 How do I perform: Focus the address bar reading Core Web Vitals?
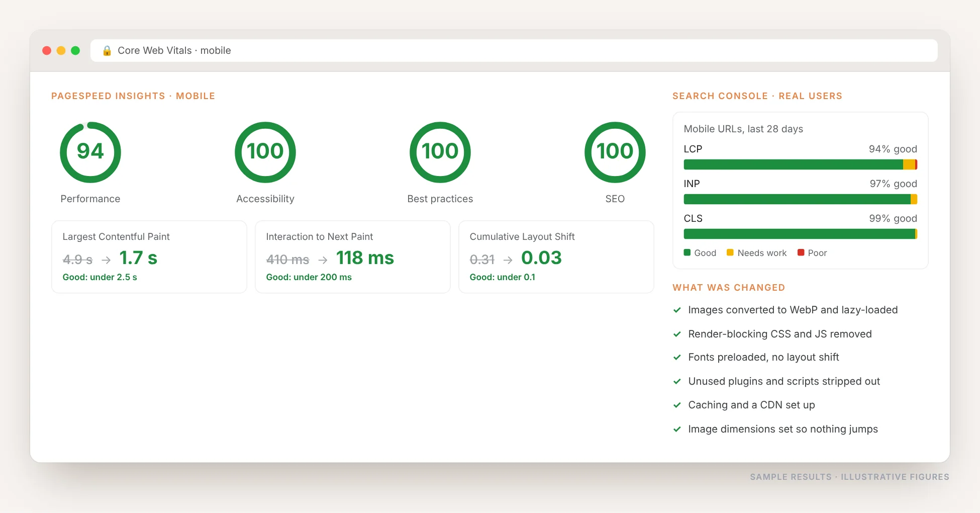point(514,51)
